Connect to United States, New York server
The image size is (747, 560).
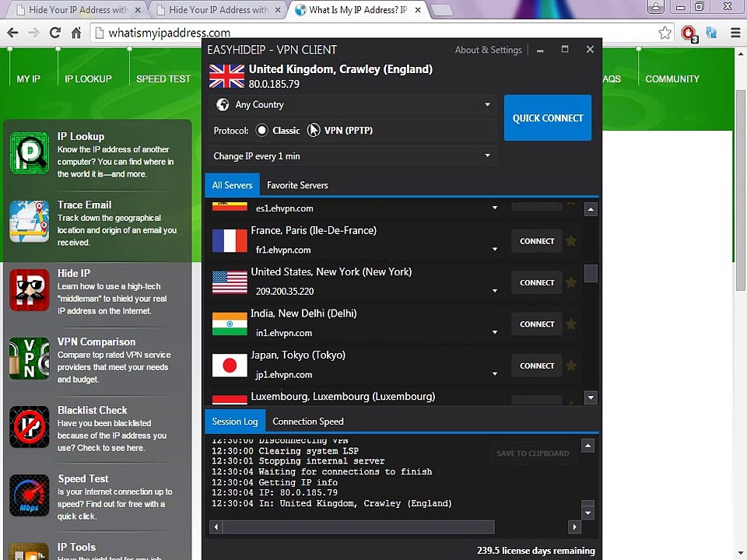[537, 282]
